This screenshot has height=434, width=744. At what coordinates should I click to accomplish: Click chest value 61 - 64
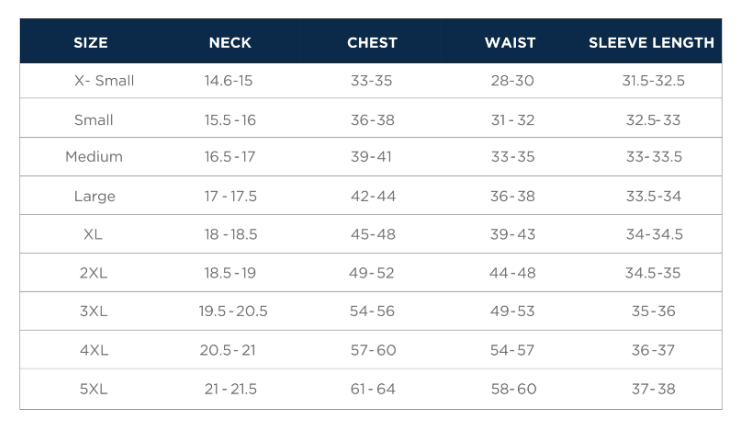(373, 389)
